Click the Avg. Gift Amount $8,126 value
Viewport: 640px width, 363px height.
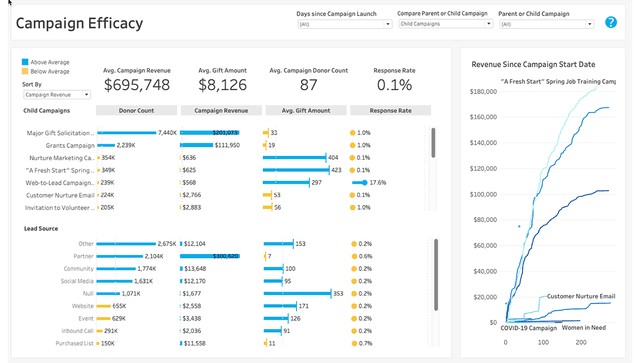(x=222, y=85)
